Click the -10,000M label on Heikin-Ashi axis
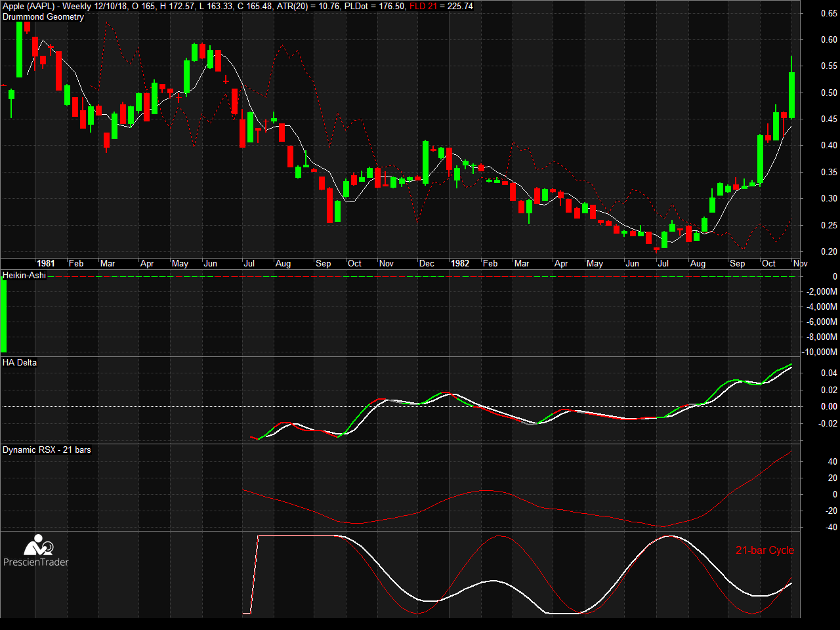The image size is (840, 630). click(x=821, y=352)
